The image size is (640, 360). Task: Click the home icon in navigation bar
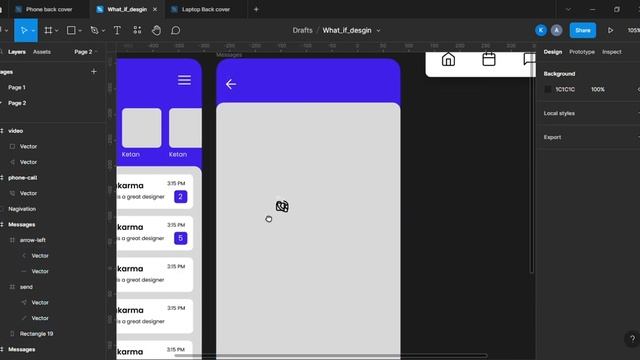(448, 60)
